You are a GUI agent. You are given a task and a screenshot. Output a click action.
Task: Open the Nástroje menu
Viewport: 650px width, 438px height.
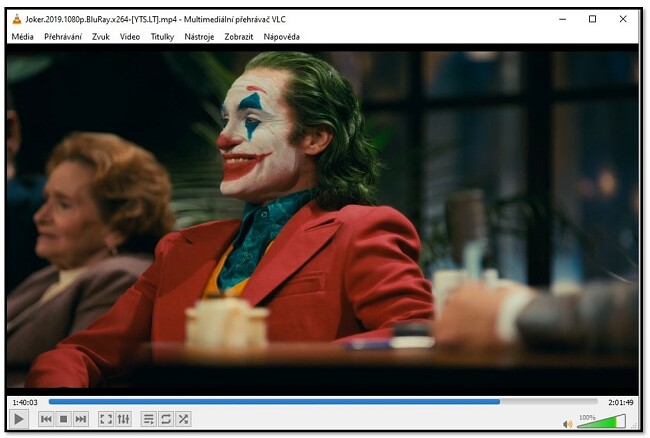click(199, 36)
